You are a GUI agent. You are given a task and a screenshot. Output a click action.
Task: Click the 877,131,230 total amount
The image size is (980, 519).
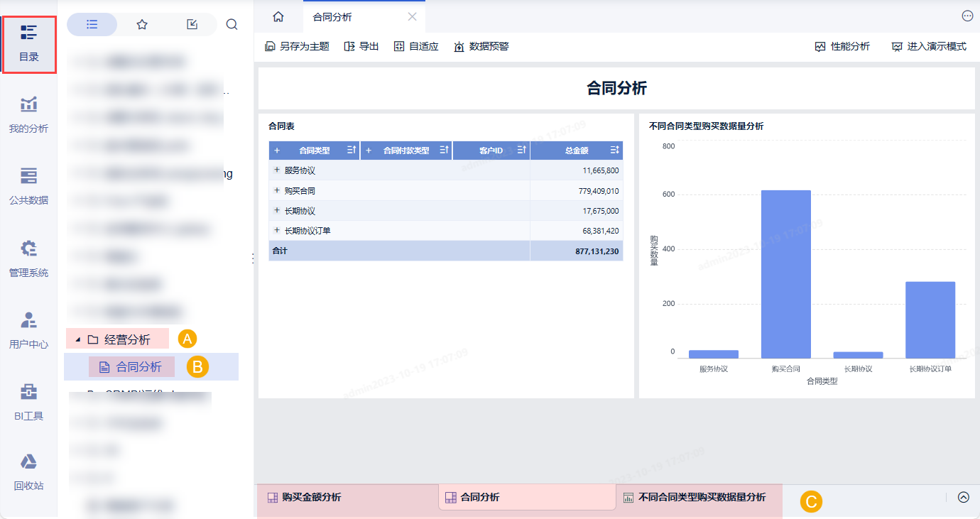(577, 251)
